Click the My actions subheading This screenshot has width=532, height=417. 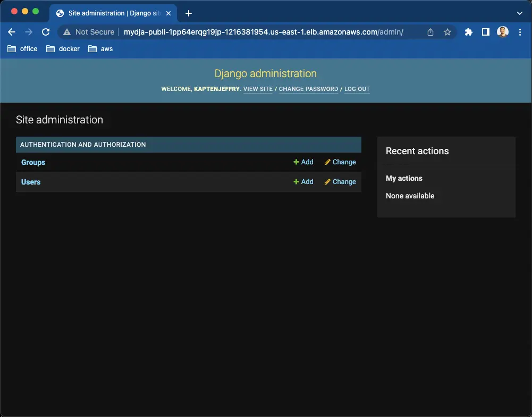coord(404,178)
